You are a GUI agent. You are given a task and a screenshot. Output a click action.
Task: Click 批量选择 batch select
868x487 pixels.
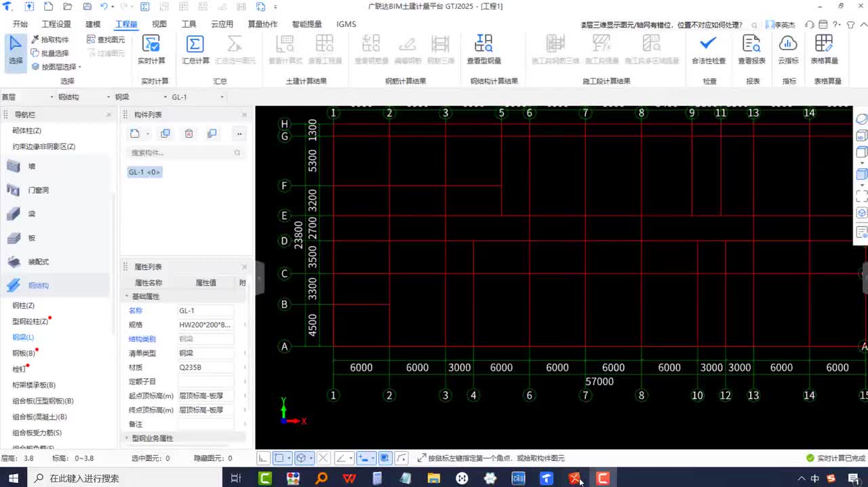(49, 53)
